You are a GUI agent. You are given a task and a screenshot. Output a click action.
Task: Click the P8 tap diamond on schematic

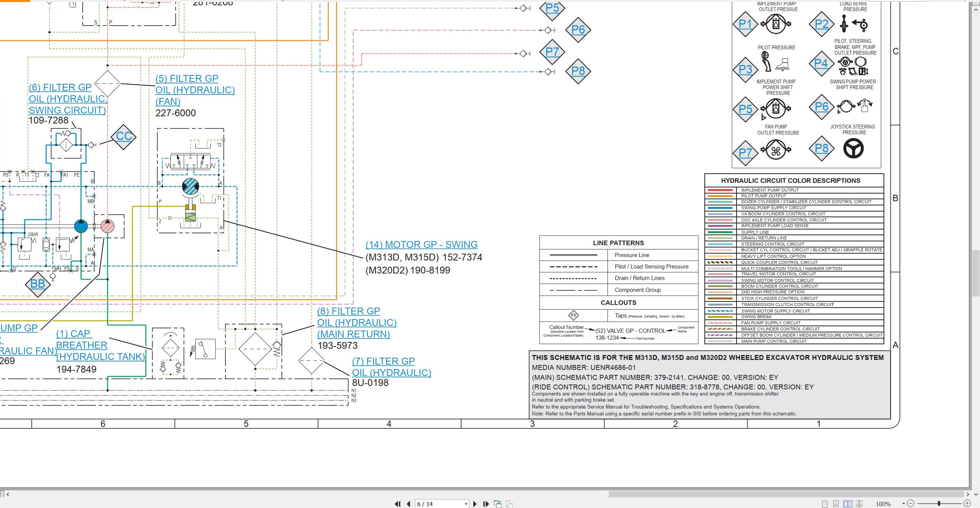point(578,71)
